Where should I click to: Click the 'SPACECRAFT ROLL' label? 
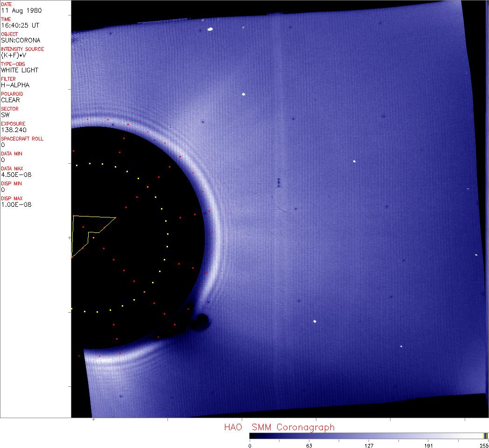pos(22,139)
